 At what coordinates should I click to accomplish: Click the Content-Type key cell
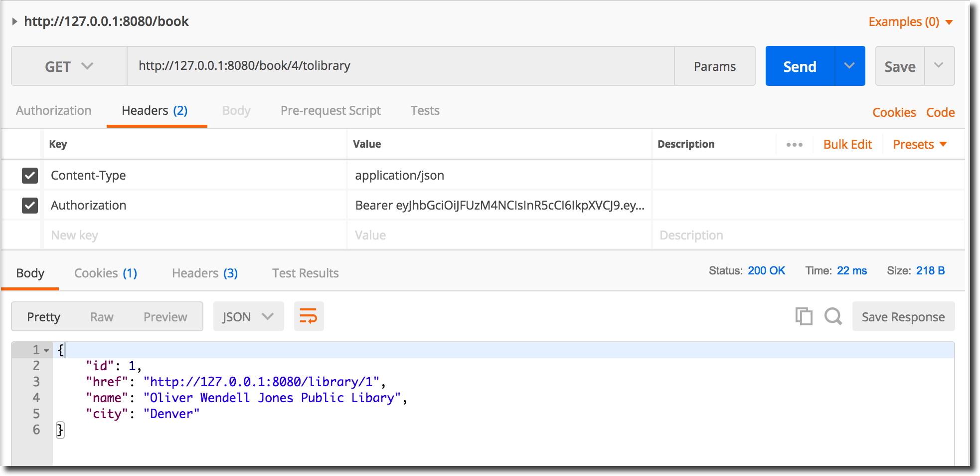coord(195,175)
